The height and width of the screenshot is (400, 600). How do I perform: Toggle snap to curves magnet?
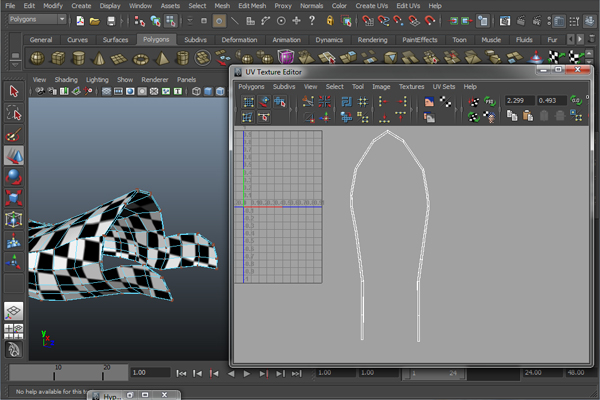(383, 21)
